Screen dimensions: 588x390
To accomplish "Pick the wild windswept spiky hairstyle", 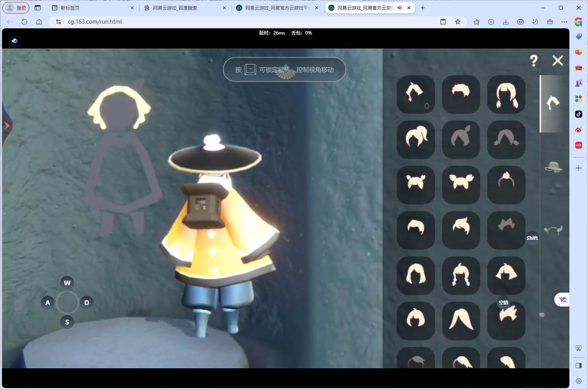I will coord(506,321).
